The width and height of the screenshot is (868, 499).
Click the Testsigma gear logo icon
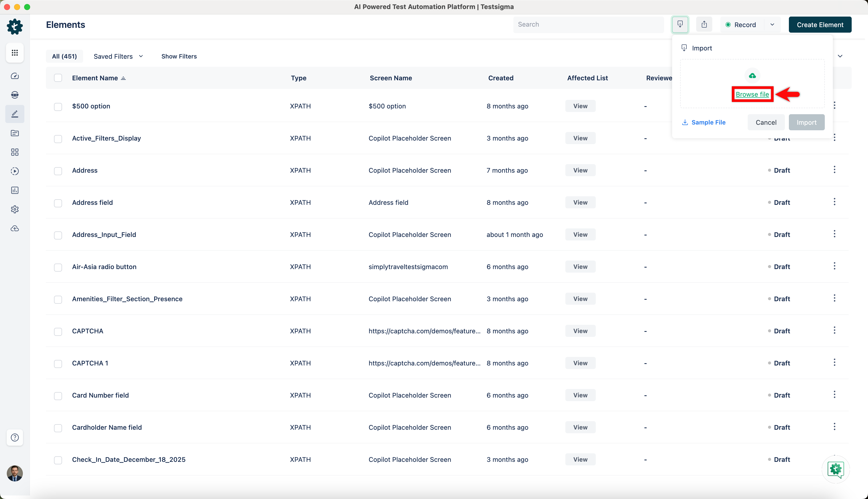coord(15,26)
